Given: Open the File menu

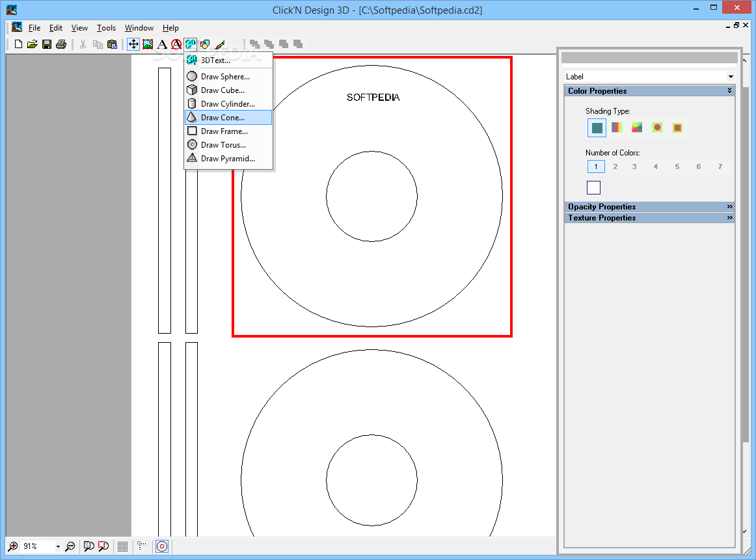Looking at the screenshot, I should point(34,28).
